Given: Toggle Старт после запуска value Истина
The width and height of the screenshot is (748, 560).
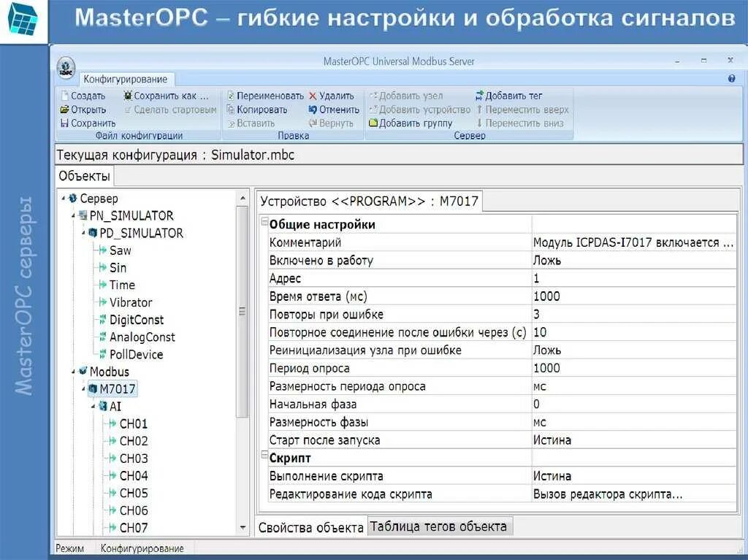Looking at the screenshot, I should (634, 440).
